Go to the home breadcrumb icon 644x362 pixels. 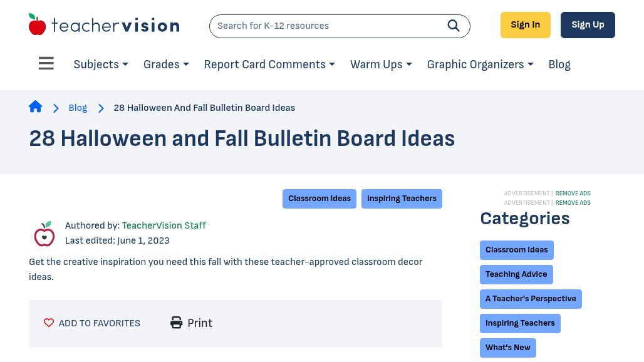[36, 106]
